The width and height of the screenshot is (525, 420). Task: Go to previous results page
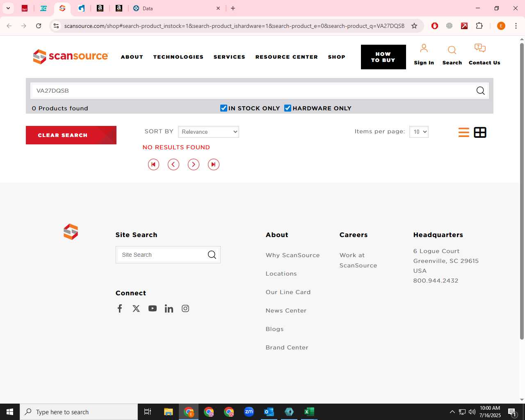(173, 164)
